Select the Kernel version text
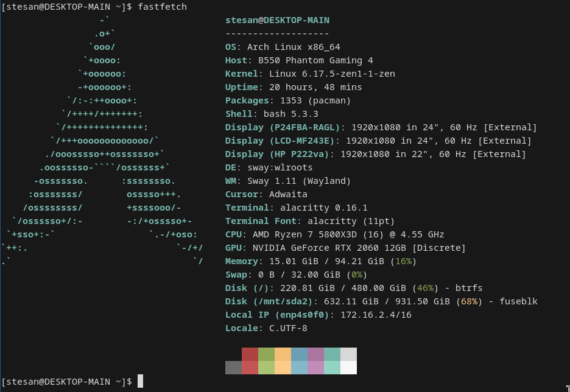Screen dimensions: 570x392 [x=332, y=74]
